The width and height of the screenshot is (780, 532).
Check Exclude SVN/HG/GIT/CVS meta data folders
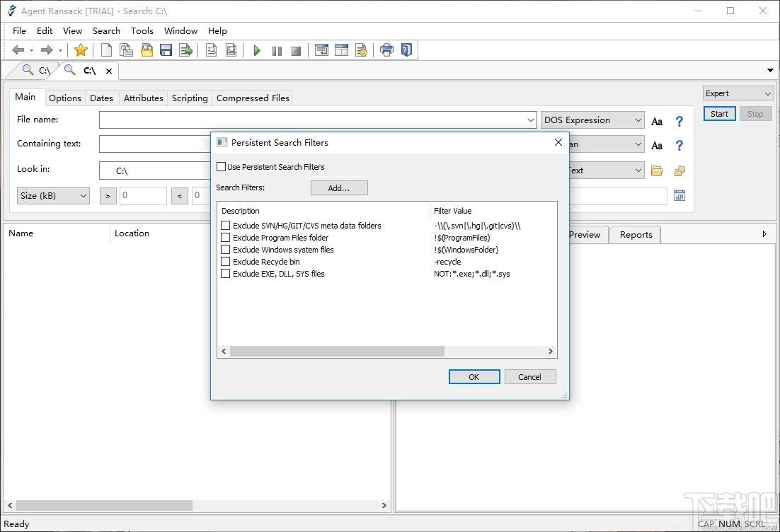(225, 225)
